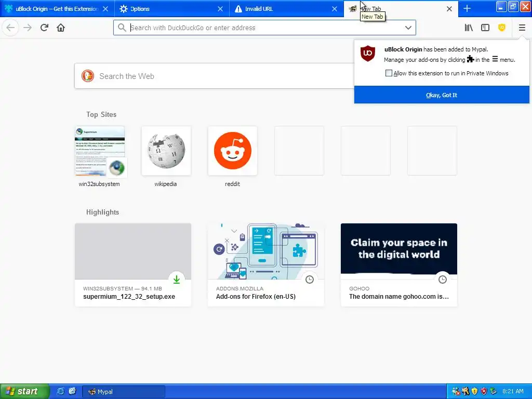The image size is (532, 399).
Task: Open a new tab with plus icon
Action: click(x=467, y=8)
